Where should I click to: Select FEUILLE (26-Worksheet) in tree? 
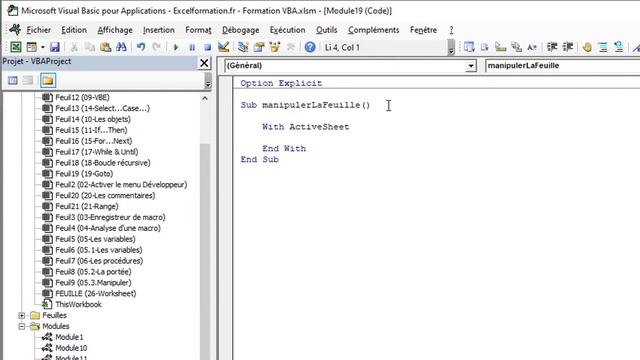click(x=96, y=293)
